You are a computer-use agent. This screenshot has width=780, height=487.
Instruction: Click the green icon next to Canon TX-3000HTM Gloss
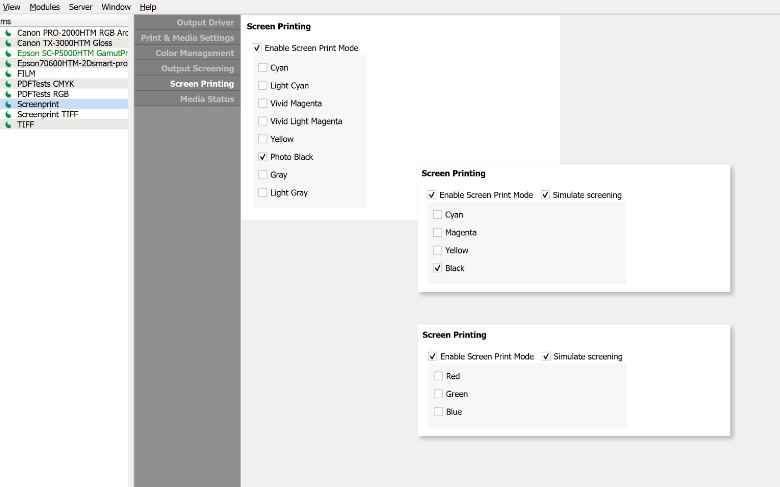coord(8,43)
